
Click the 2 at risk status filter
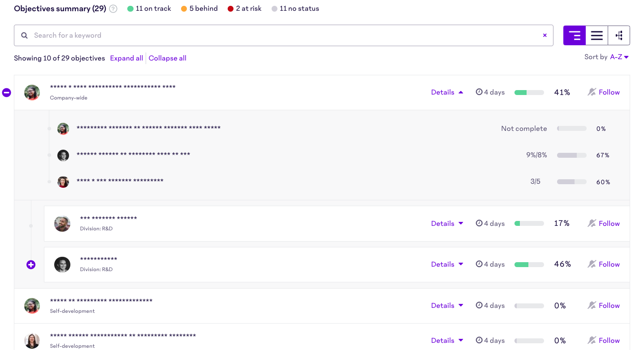tap(244, 8)
